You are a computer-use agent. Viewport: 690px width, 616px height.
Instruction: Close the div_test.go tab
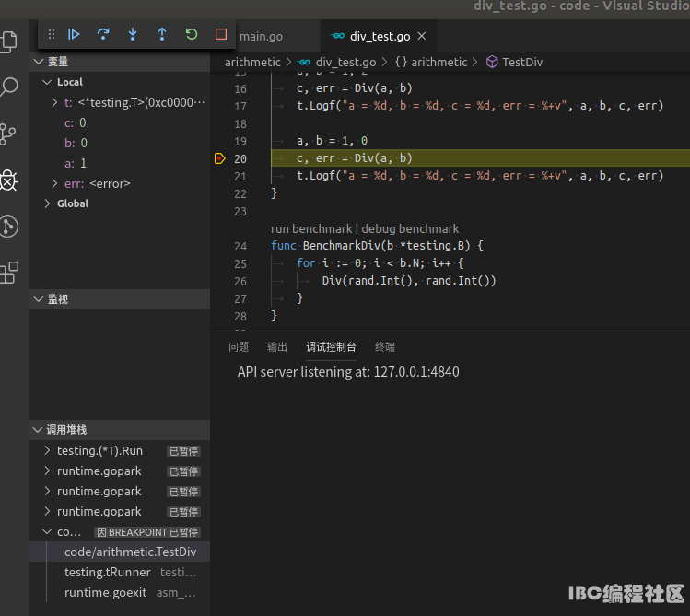[x=422, y=36]
